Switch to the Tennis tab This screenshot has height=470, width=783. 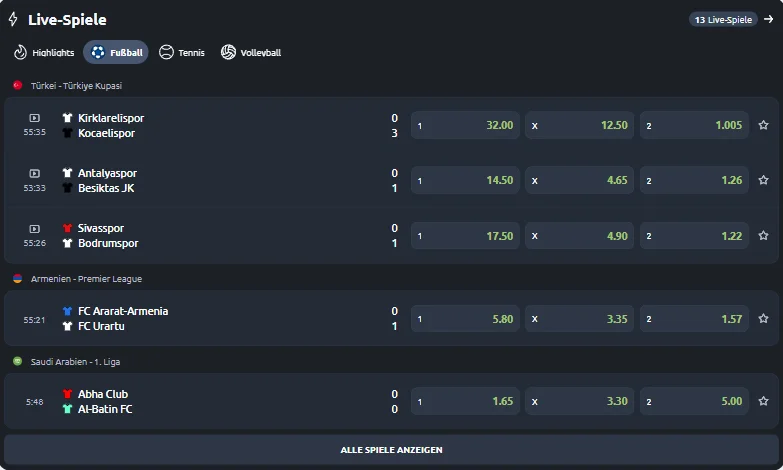[182, 52]
